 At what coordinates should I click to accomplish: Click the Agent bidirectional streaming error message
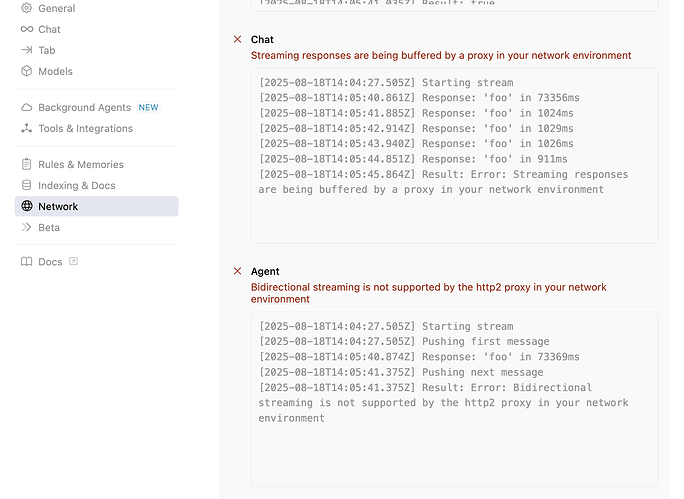[428, 293]
